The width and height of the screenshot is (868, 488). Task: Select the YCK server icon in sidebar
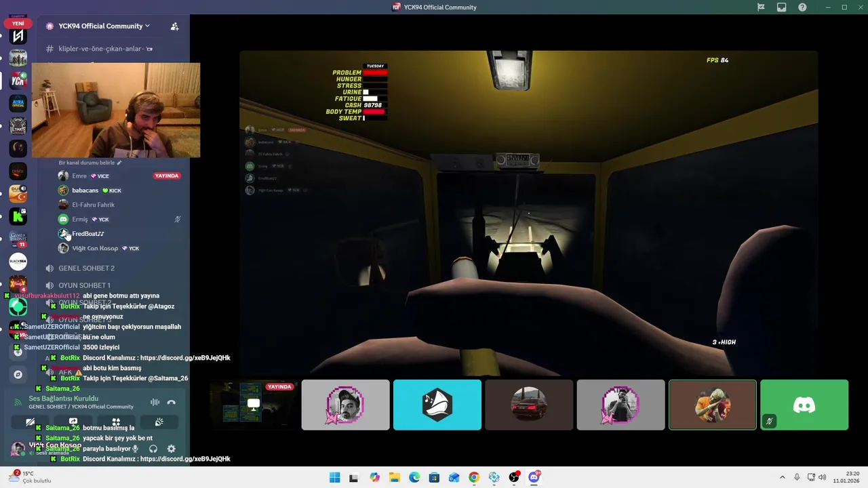[18, 81]
